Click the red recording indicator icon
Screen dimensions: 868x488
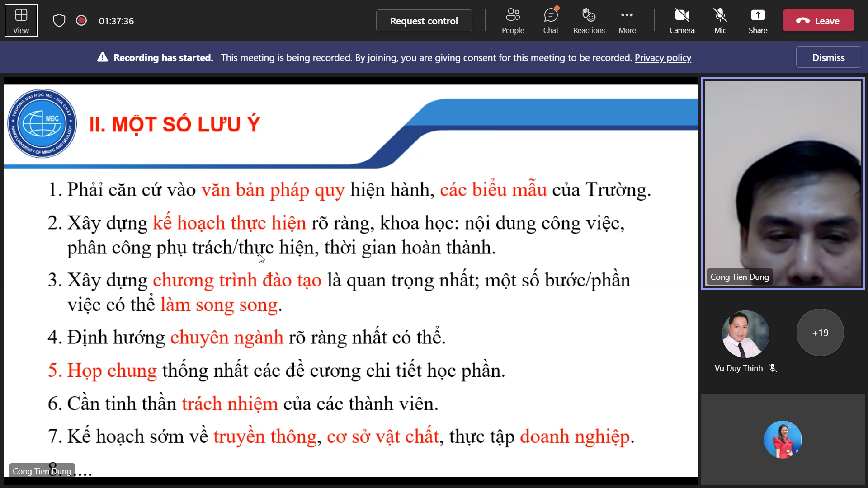(81, 21)
